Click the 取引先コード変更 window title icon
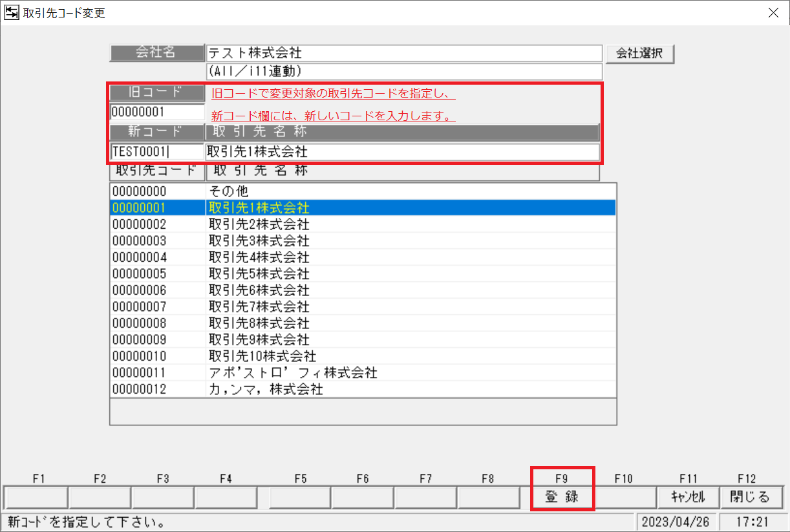 (12, 13)
